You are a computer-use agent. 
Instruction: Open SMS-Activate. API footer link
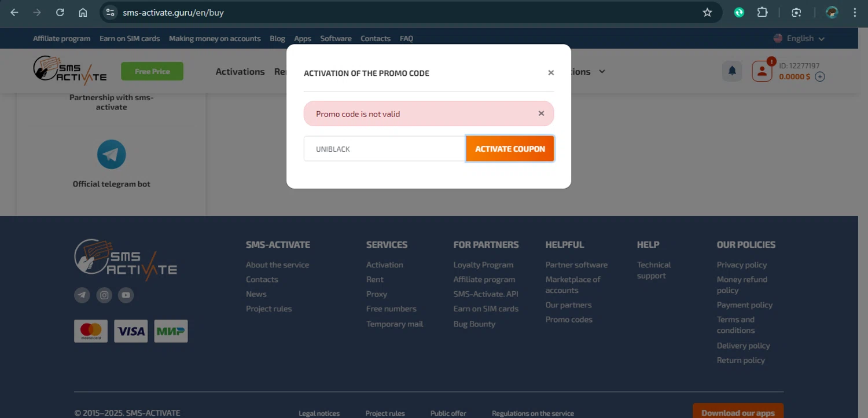pos(486,294)
